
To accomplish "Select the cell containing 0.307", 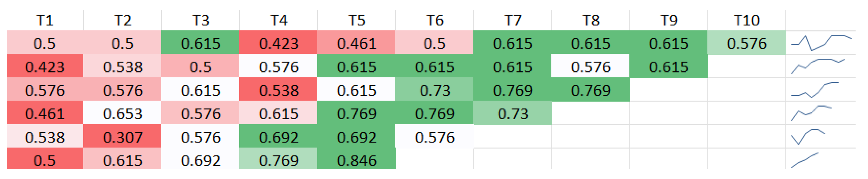I will point(123,137).
